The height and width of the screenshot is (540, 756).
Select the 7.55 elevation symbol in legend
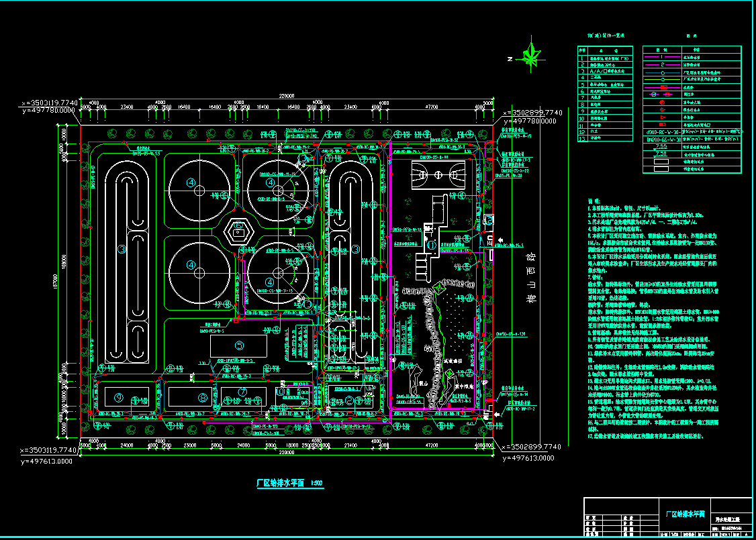pos(661,146)
